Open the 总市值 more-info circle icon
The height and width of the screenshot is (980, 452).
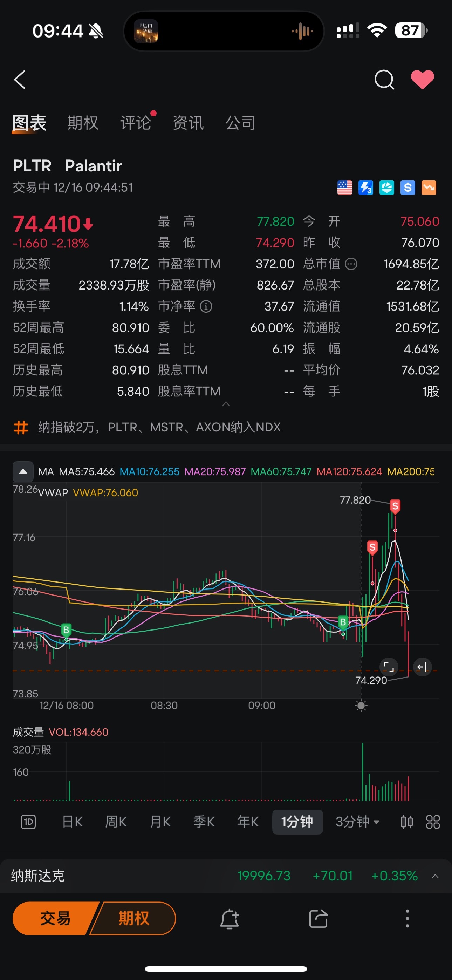[351, 264]
